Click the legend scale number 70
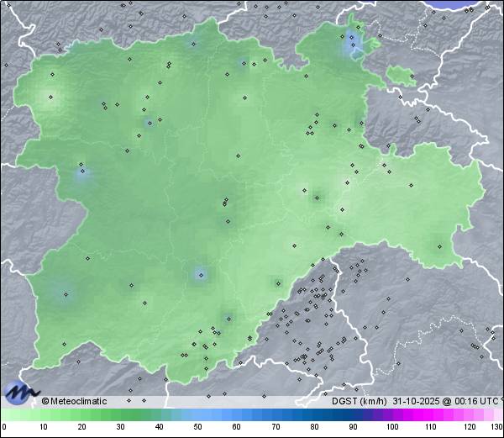Image resolution: width=504 pixels, height=438 pixels. click(276, 428)
